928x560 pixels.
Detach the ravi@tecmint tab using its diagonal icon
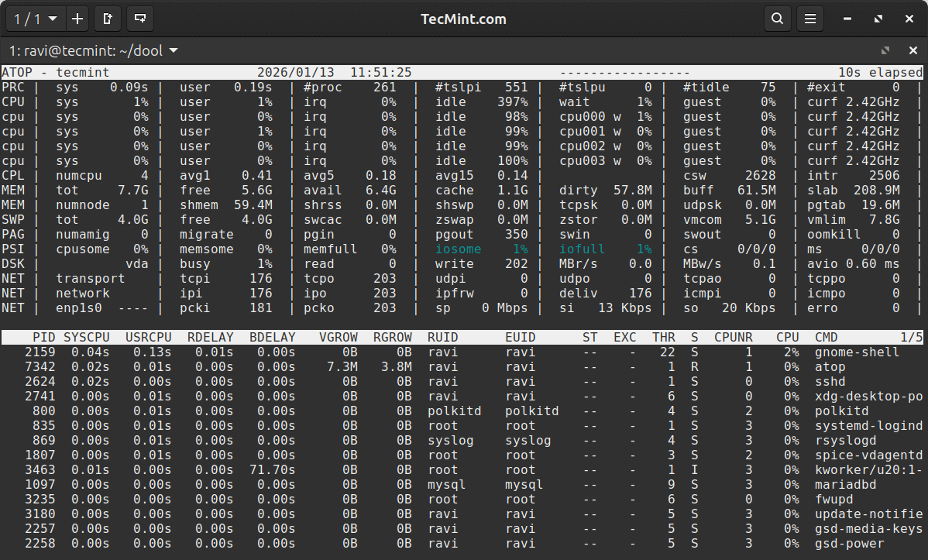point(885,50)
